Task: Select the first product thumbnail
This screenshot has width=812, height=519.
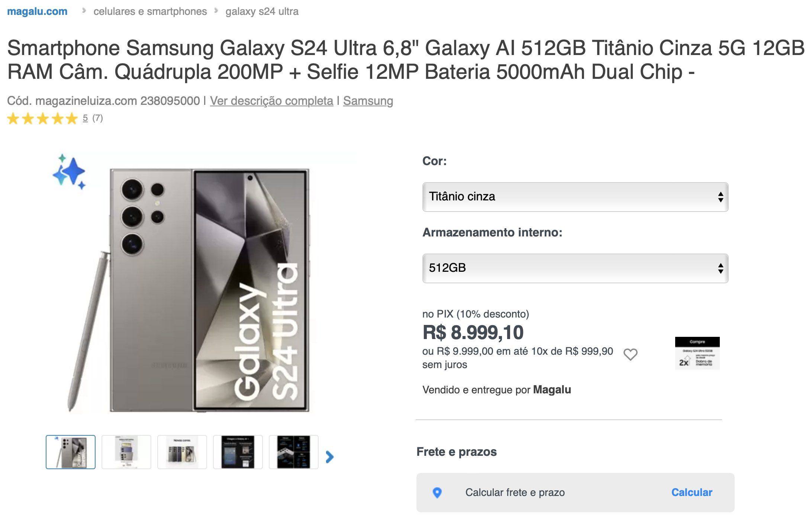Action: pos(71,452)
